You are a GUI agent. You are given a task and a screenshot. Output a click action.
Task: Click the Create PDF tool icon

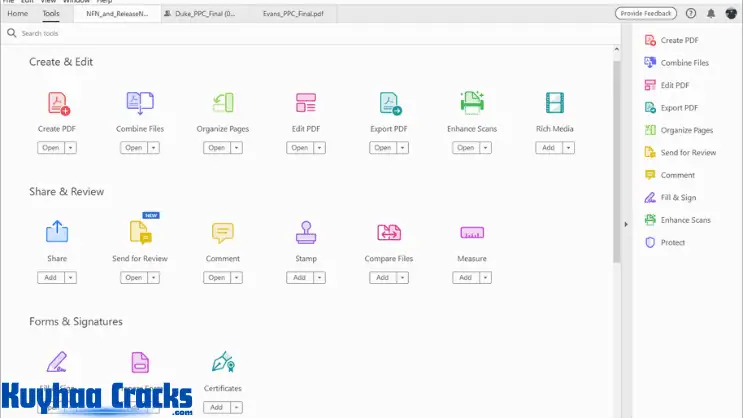click(59, 103)
